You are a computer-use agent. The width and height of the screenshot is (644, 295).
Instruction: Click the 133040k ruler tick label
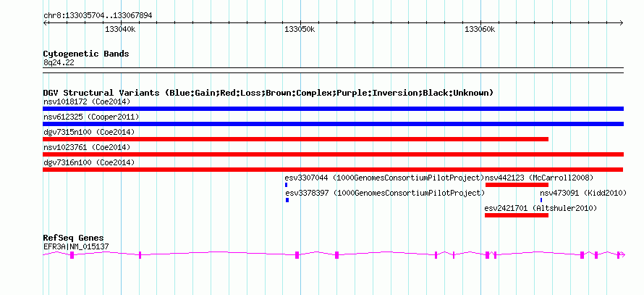click(121, 29)
